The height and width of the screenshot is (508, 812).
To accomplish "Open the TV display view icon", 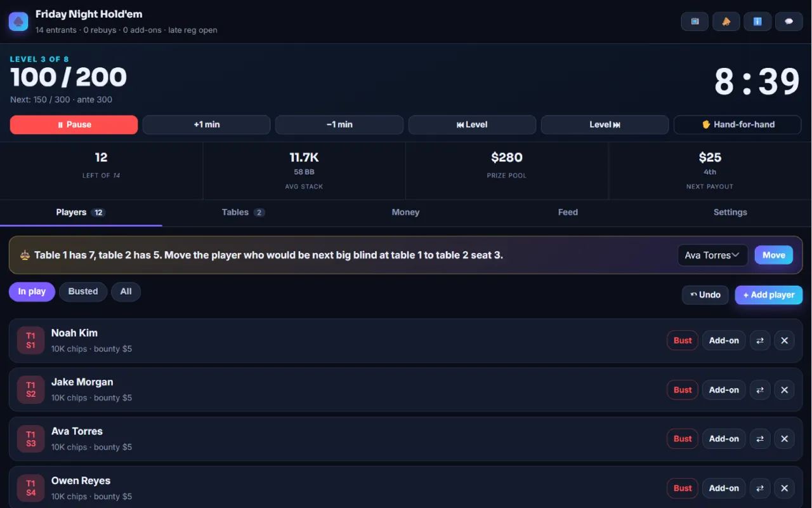I will pos(695,22).
